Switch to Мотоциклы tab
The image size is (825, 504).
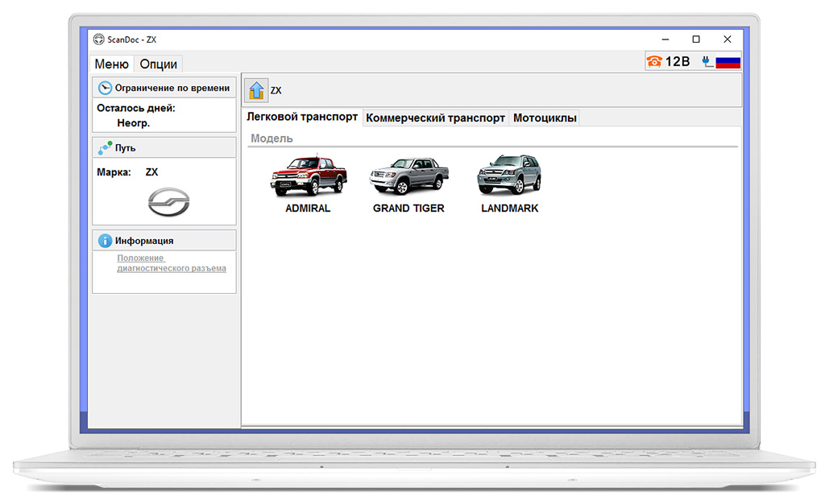[x=545, y=118]
